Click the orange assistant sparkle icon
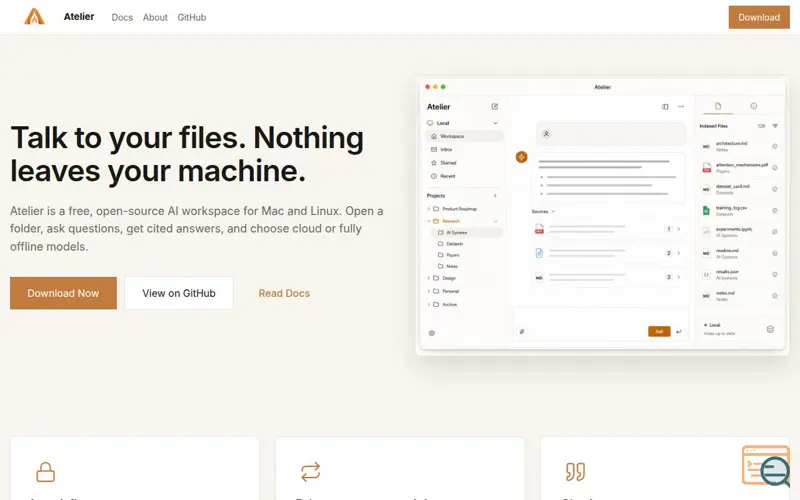The width and height of the screenshot is (800, 500). (521, 157)
